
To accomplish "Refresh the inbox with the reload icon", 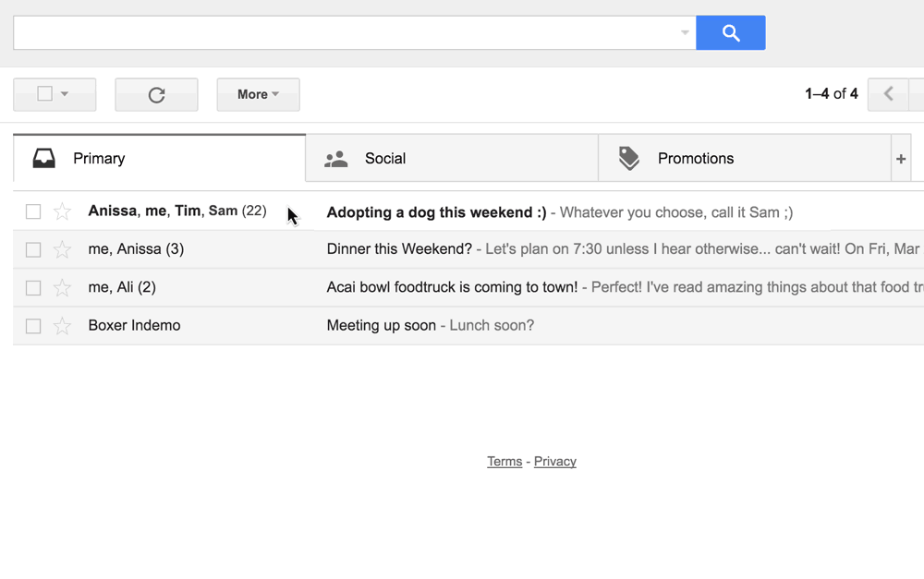I will point(156,94).
